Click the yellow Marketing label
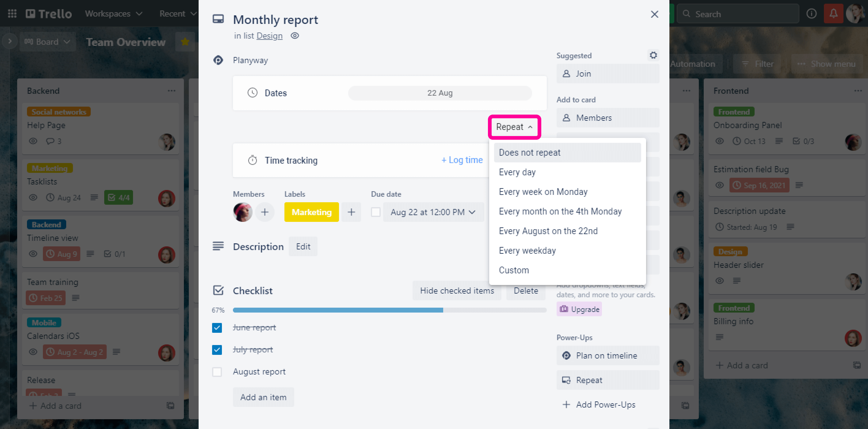Image resolution: width=868 pixels, height=429 pixels. coord(311,212)
